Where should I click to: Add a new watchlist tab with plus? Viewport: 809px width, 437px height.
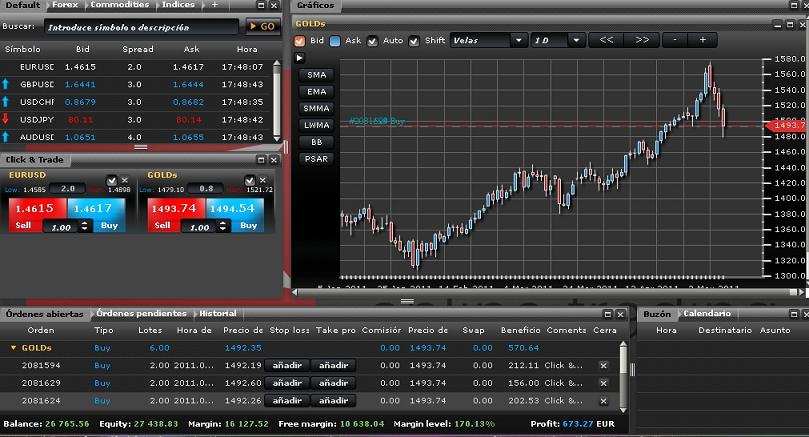[215, 5]
